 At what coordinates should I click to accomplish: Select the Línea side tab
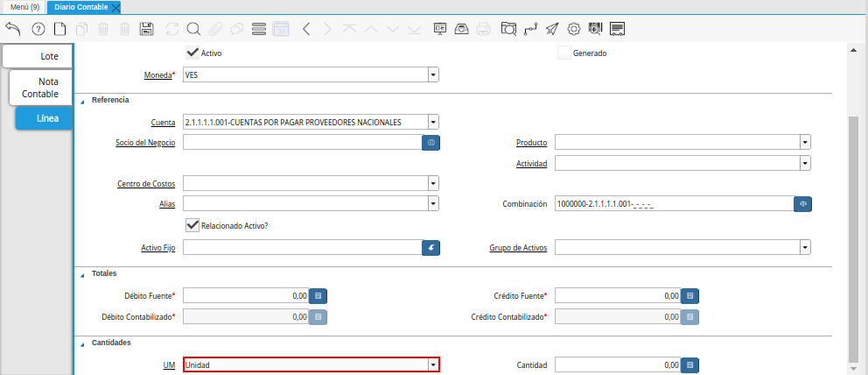[x=45, y=118]
